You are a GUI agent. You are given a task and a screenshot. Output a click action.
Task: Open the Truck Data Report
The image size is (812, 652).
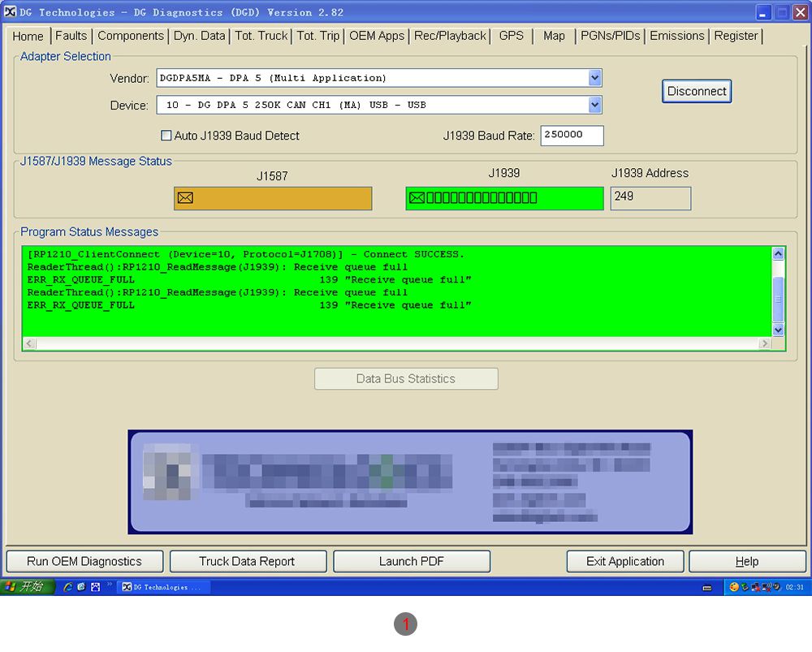tap(248, 561)
